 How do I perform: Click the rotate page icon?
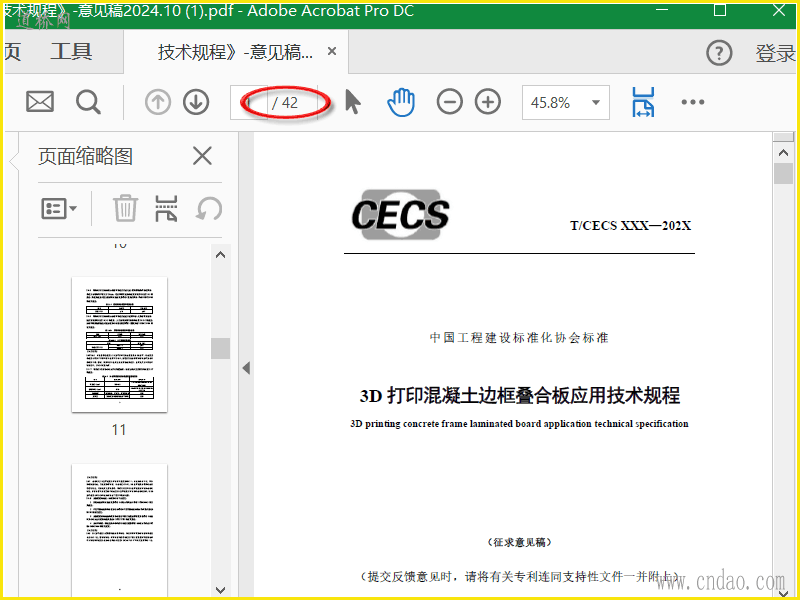[x=209, y=209]
